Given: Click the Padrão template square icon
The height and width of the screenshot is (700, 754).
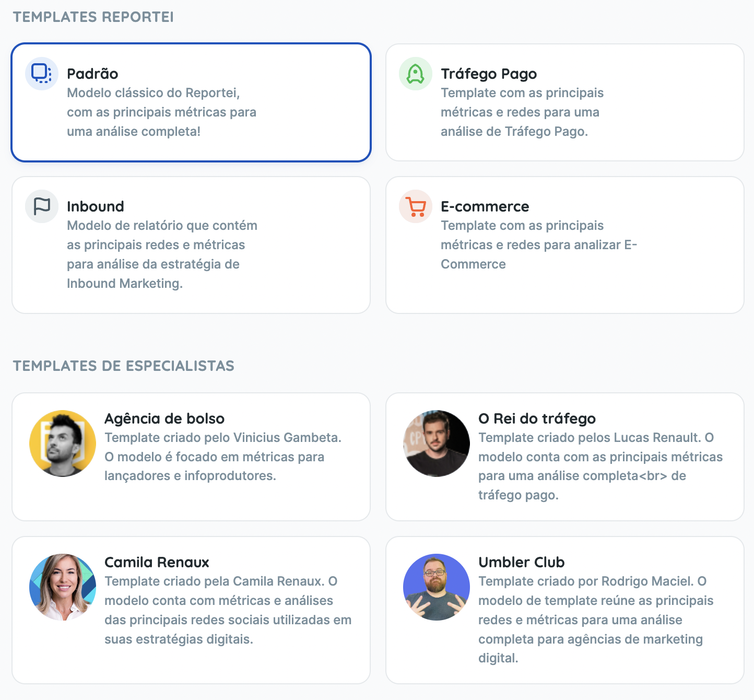Looking at the screenshot, I should [x=42, y=74].
